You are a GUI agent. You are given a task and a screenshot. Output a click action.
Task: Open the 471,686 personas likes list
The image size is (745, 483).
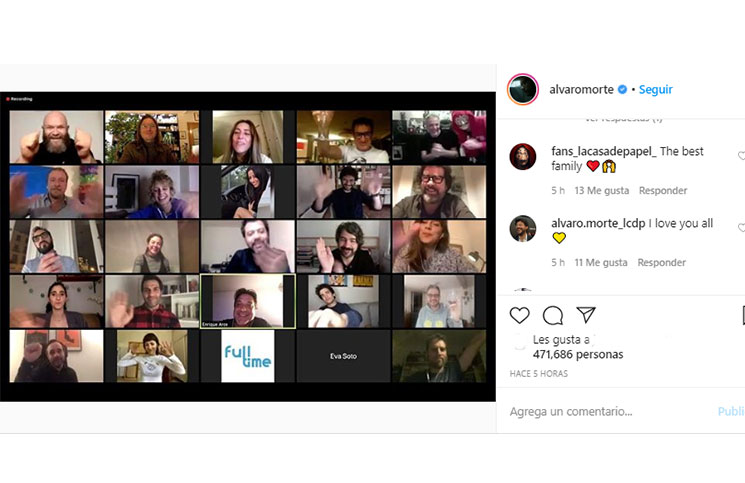tap(578, 354)
